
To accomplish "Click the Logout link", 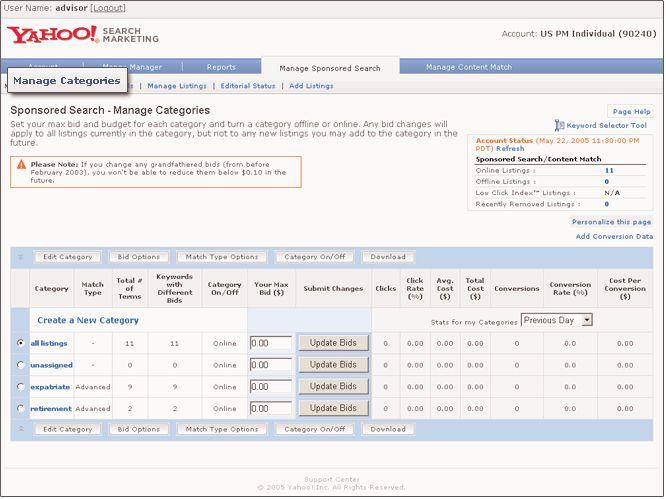I will 108,8.
